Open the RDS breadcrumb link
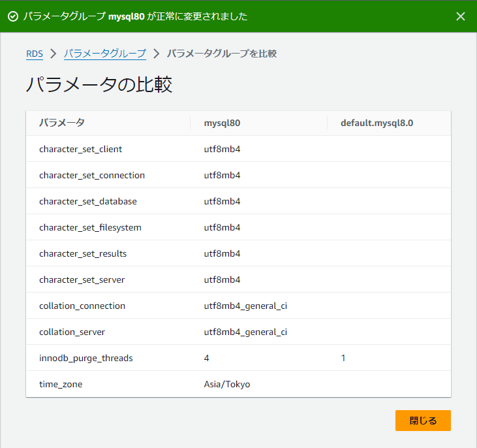 35,54
